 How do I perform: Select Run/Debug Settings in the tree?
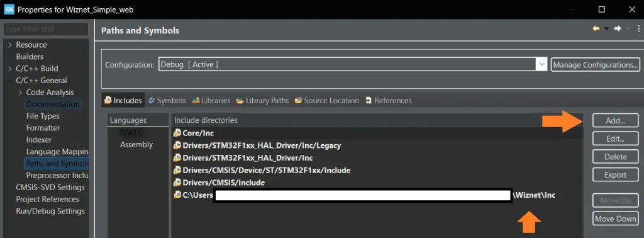[x=50, y=212]
